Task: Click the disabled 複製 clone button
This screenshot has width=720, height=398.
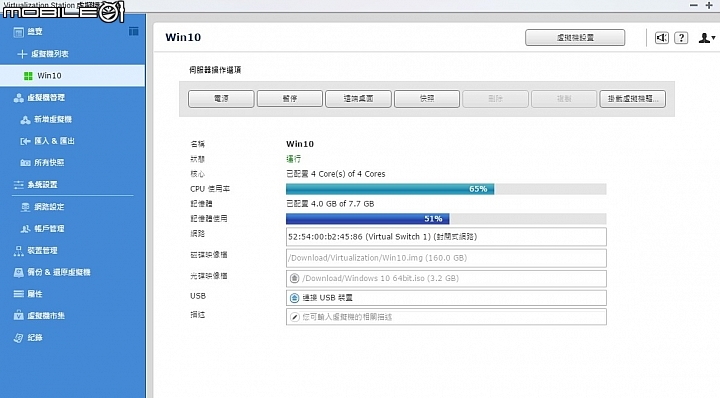Action: point(564,99)
